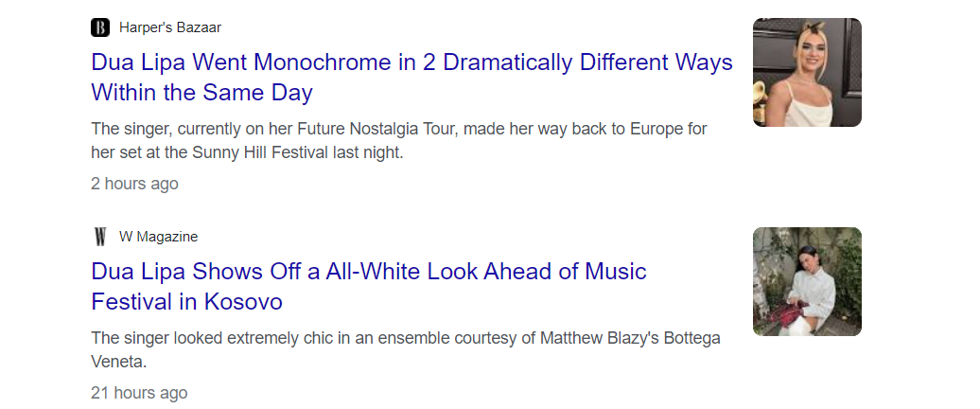Click the Harper's Bazaar article thumbnail
Image resolution: width=980 pixels, height=409 pixels.
[807, 72]
